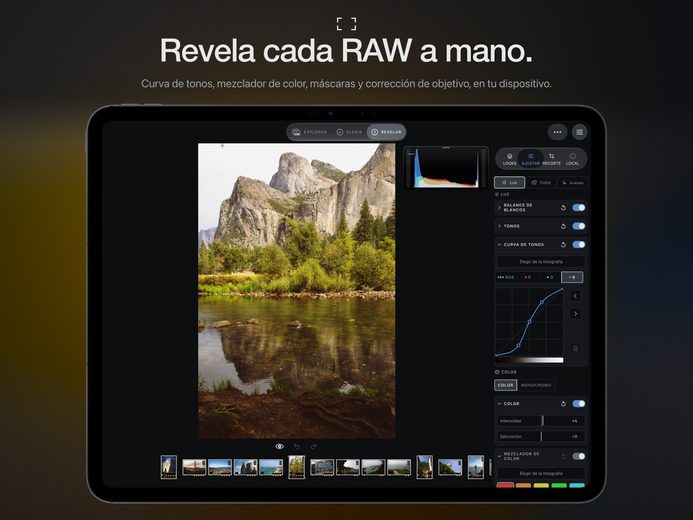Viewport: 693px width, 520px height.
Task: Reset the Mezclador de color section
Action: 563,456
